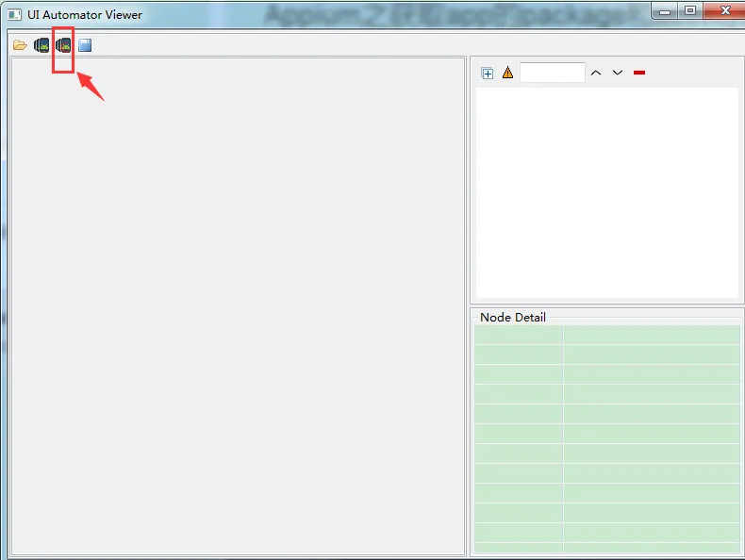The width and height of the screenshot is (745, 560).
Task: Save the screenshot with the floppy icon
Action: click(x=85, y=45)
